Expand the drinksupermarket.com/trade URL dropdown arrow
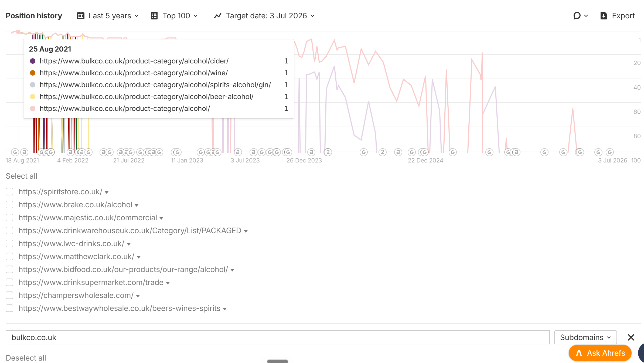644x363 pixels. coord(168,283)
